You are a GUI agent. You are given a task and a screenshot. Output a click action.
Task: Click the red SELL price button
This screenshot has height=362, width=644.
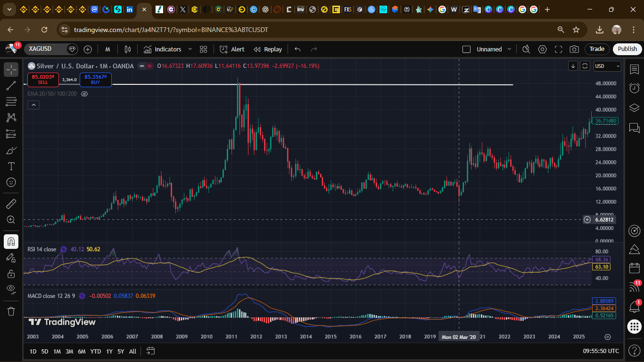[43, 80]
